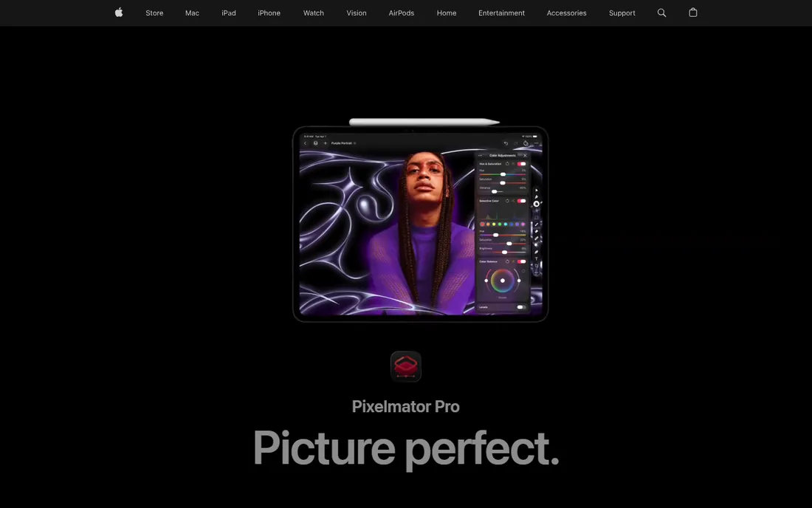Go to the Home link

[x=447, y=13]
